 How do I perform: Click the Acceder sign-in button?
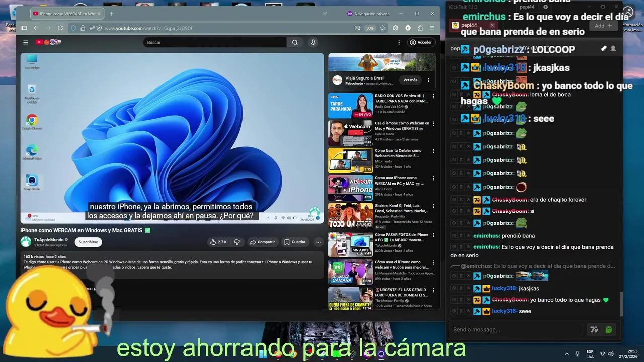[421, 42]
